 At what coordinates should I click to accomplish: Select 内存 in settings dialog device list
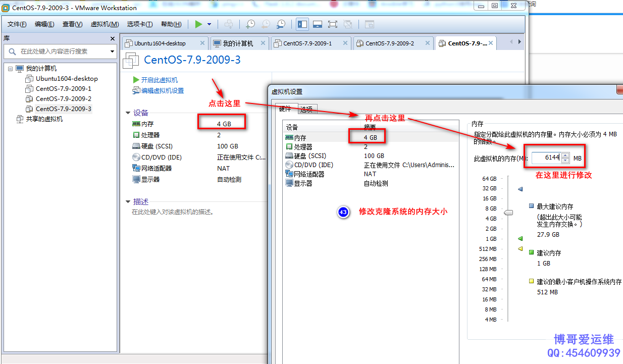pyautogui.click(x=371, y=137)
